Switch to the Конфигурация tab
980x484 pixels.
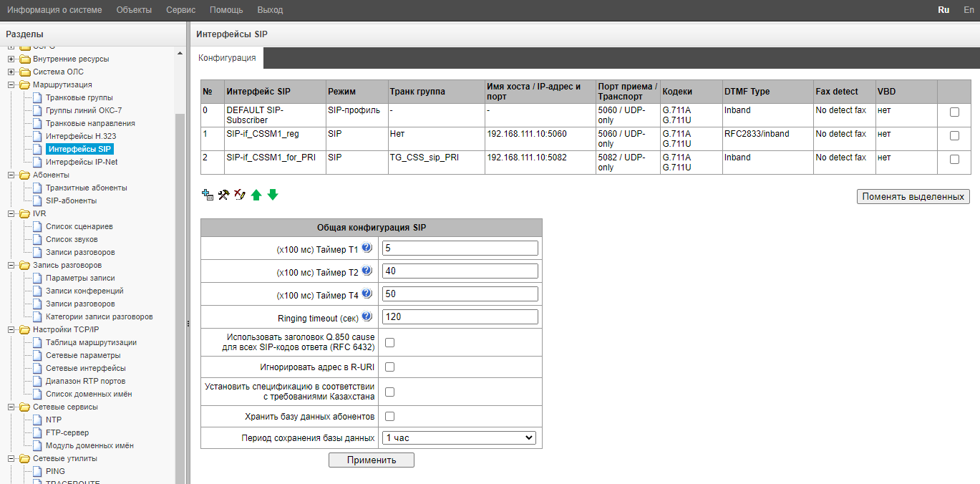pyautogui.click(x=227, y=58)
